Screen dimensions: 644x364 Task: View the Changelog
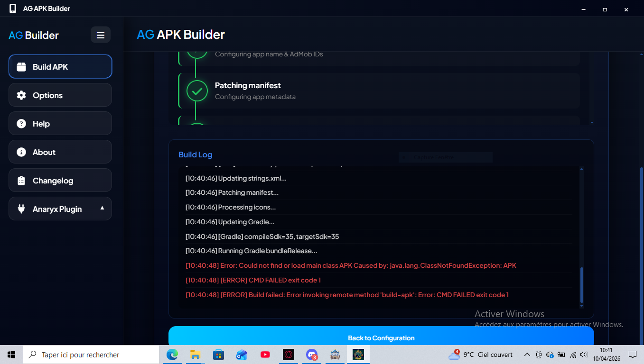[60, 181]
